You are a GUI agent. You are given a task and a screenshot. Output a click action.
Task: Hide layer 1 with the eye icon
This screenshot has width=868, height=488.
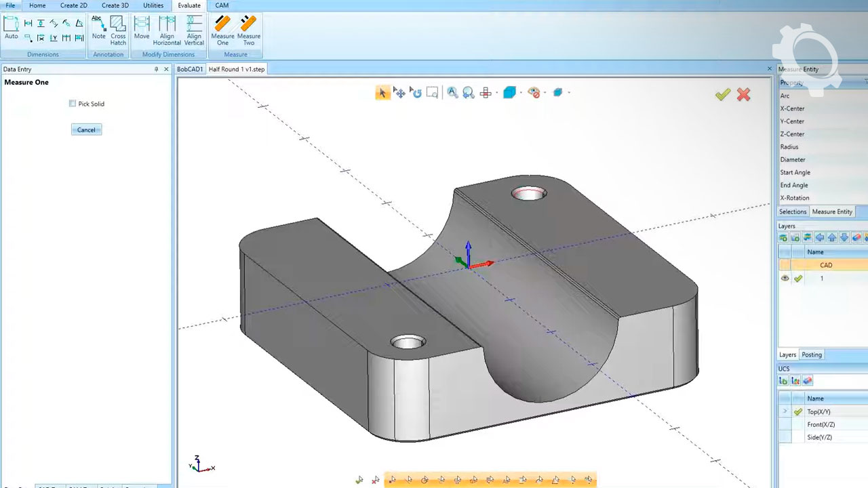(x=785, y=279)
